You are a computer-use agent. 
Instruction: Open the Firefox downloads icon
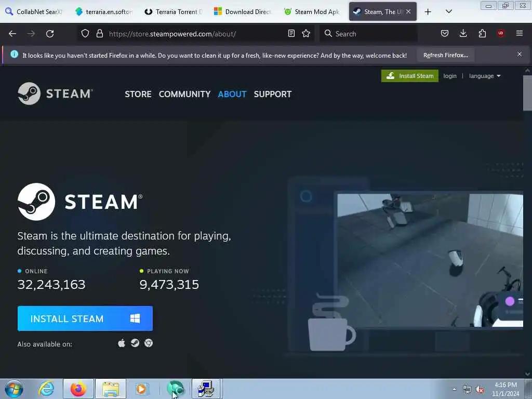point(463,33)
